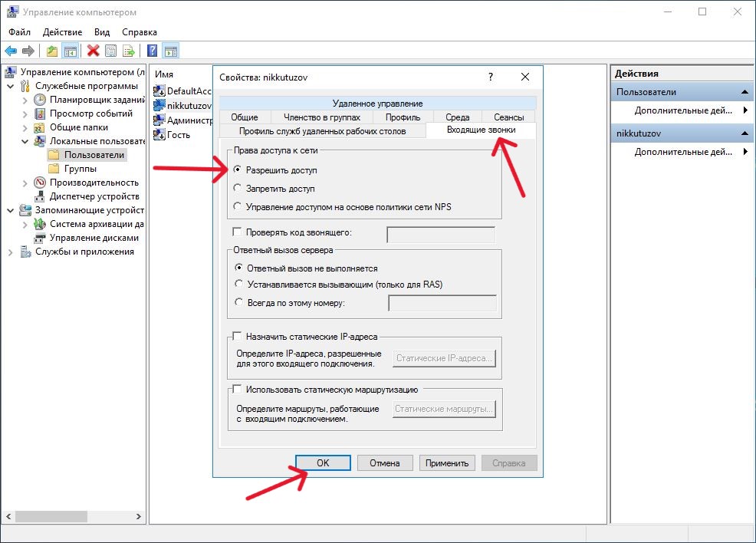
Task: Enable the Проверять код звонящего checkbox
Action: click(x=237, y=232)
